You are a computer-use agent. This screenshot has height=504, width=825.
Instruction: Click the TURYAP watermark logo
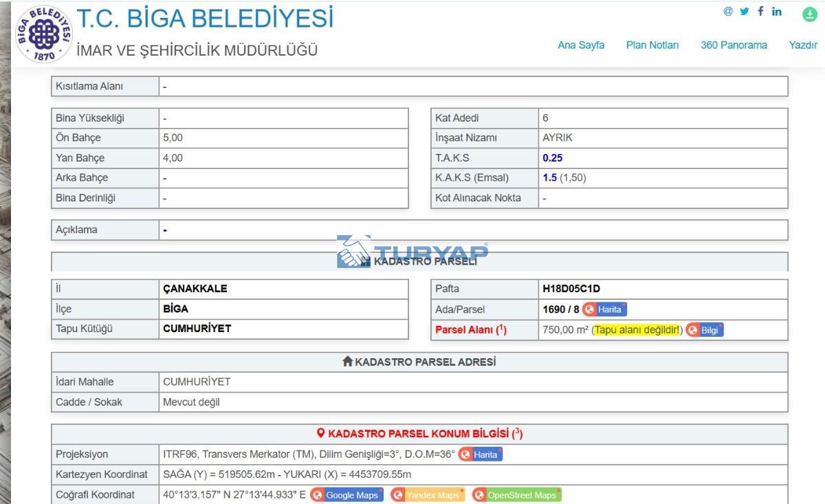pos(412,252)
